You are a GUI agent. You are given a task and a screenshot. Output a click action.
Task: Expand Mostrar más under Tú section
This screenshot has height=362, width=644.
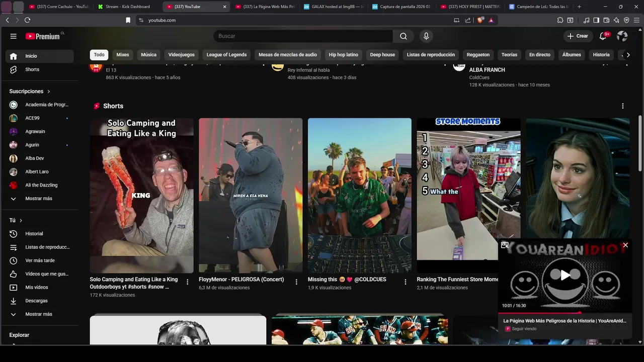[39, 314]
